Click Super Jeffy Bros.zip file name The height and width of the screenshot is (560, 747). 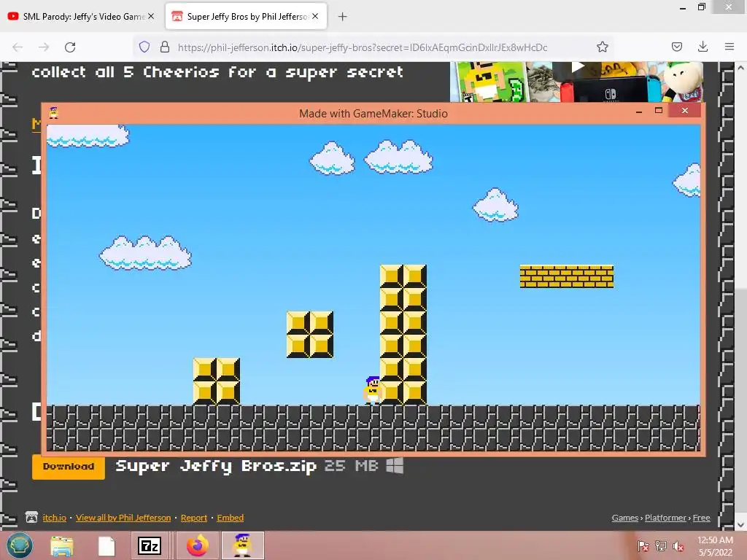(x=216, y=466)
